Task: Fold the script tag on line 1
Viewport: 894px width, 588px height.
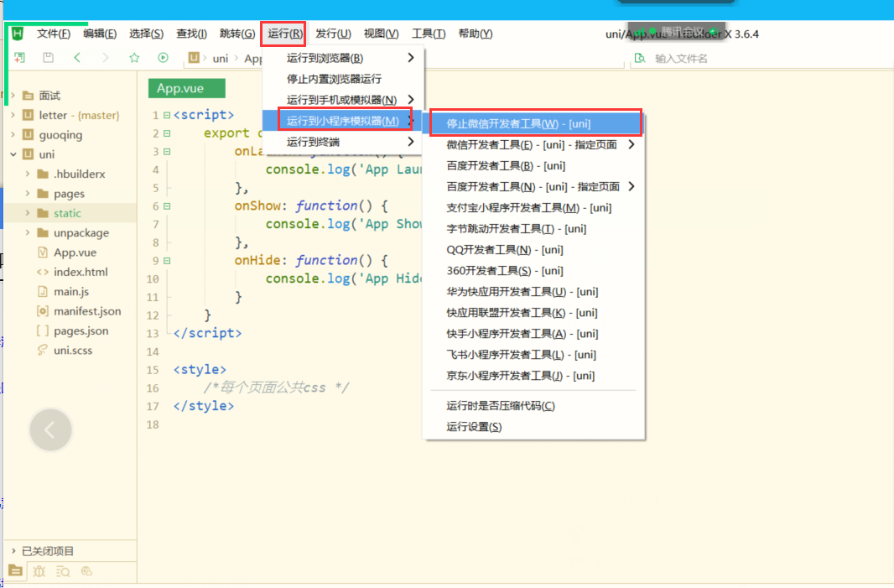Action: 167,115
